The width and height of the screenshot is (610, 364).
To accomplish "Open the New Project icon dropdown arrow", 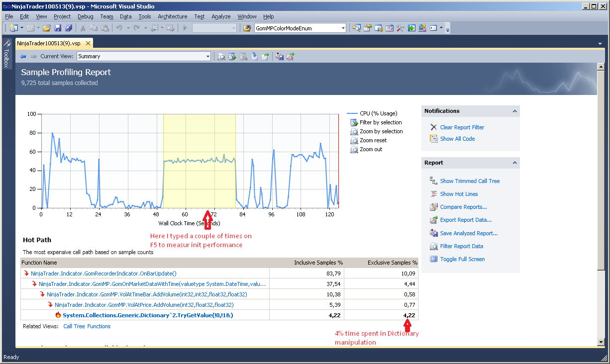I will click(22, 28).
